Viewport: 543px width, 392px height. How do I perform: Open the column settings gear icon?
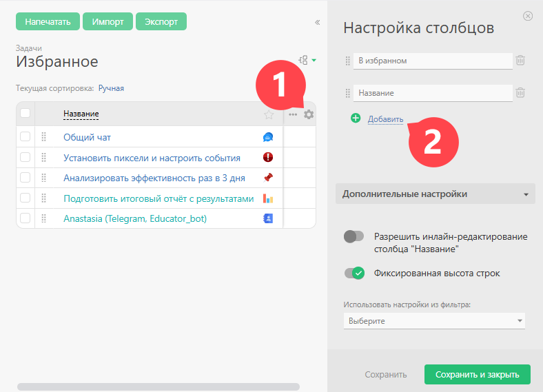tap(309, 114)
